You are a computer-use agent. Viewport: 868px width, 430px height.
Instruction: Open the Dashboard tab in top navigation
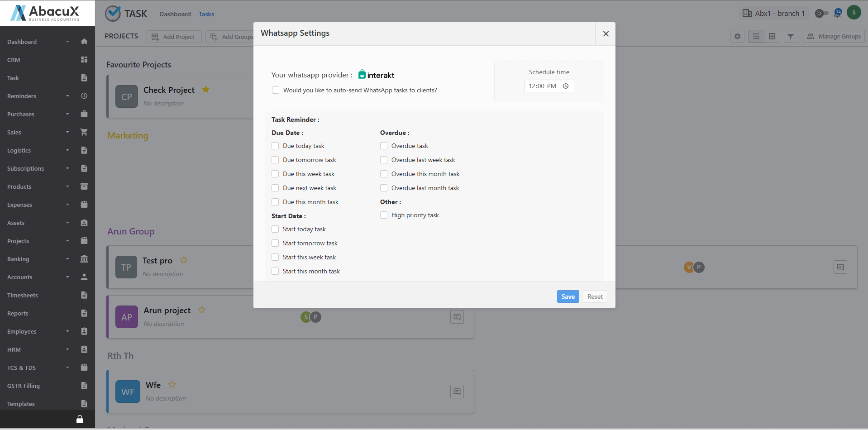click(x=175, y=14)
